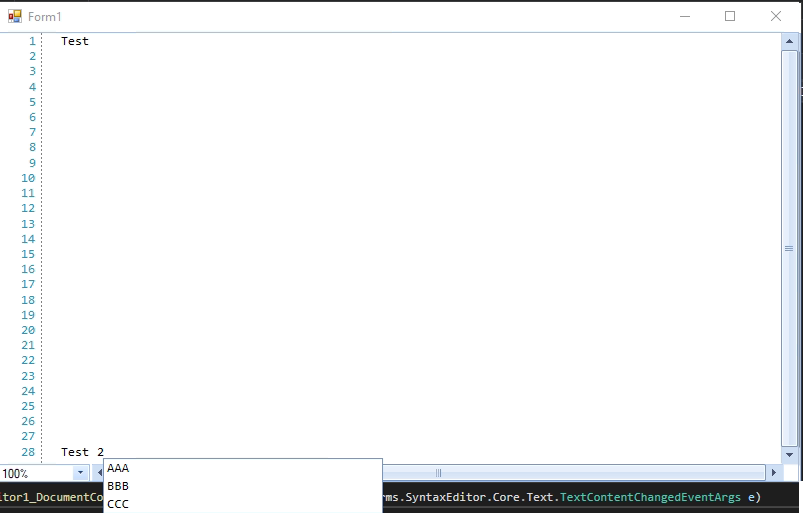803x513 pixels.
Task: Click line number 5 in the margin
Action: coord(32,102)
